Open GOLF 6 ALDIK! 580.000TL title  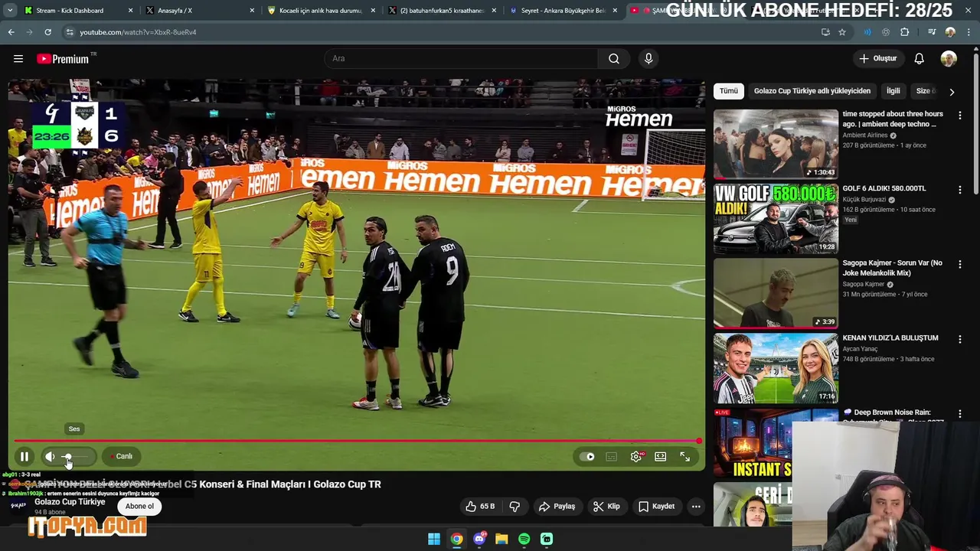point(884,188)
